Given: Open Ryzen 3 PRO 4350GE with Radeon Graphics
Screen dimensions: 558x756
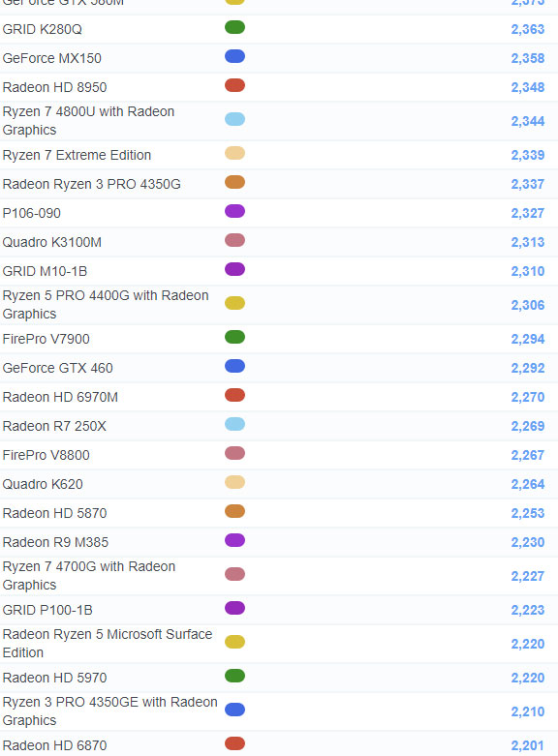Looking at the screenshot, I should click(x=110, y=711).
